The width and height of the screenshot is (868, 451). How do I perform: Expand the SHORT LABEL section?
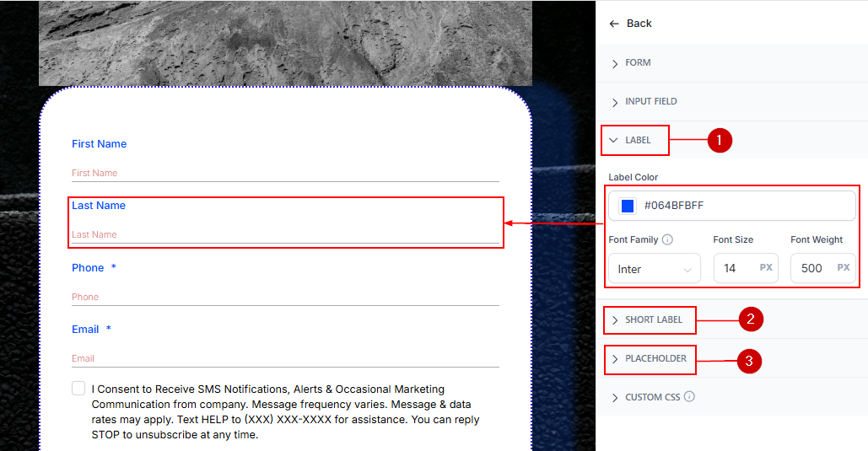click(653, 320)
